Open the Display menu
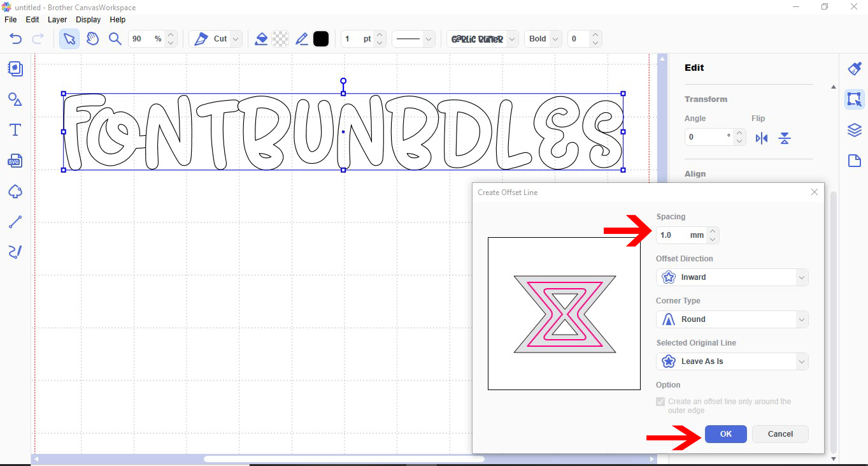868x466 pixels. click(x=89, y=20)
